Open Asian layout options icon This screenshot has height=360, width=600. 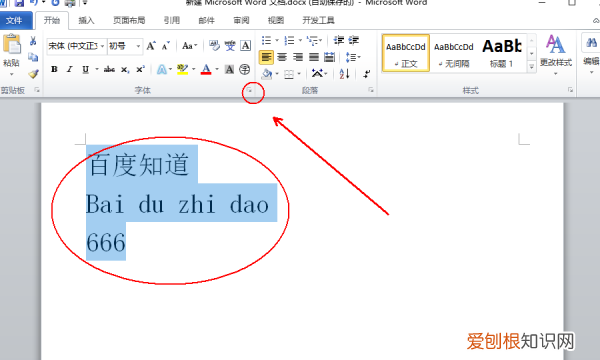click(x=317, y=73)
